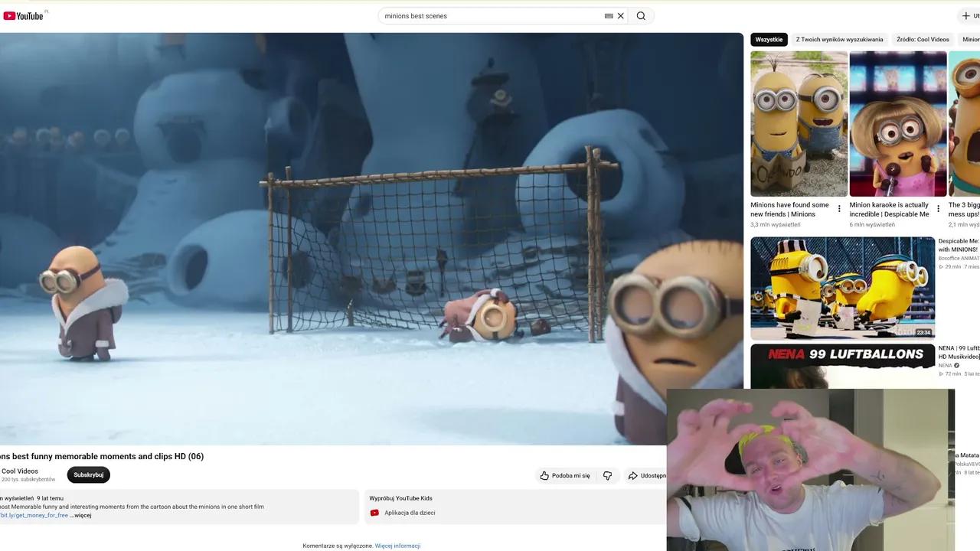980x551 pixels.
Task: Click 'Minion karaoke is actually incredible' title
Action: (889, 210)
